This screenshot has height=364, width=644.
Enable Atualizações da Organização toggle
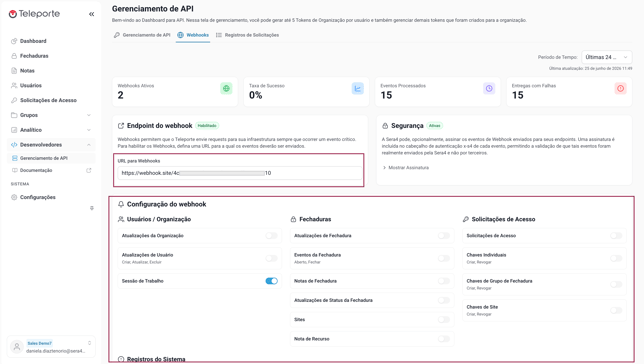271,236
